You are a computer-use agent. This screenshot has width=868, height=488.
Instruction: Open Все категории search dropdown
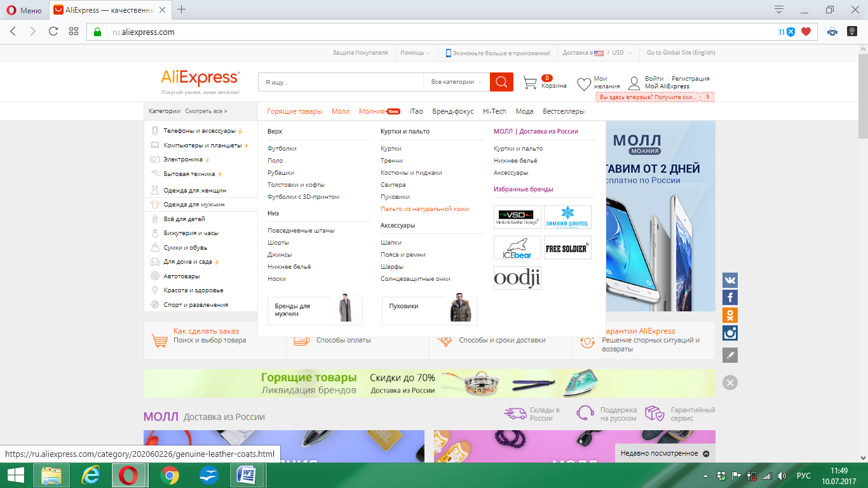tap(456, 82)
